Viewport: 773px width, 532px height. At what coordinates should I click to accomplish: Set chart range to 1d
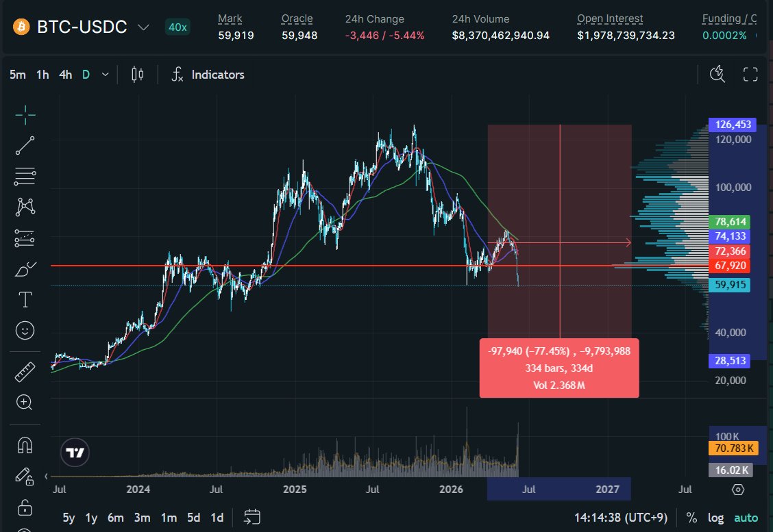tap(217, 518)
